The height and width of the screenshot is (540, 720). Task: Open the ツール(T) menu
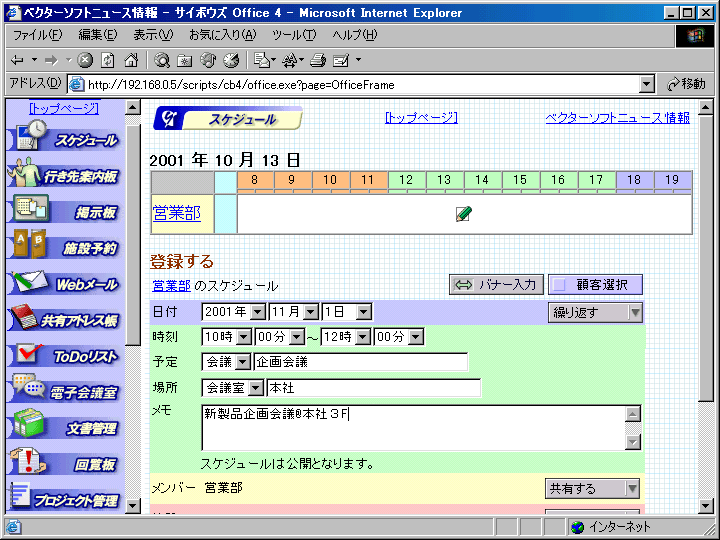(294, 35)
